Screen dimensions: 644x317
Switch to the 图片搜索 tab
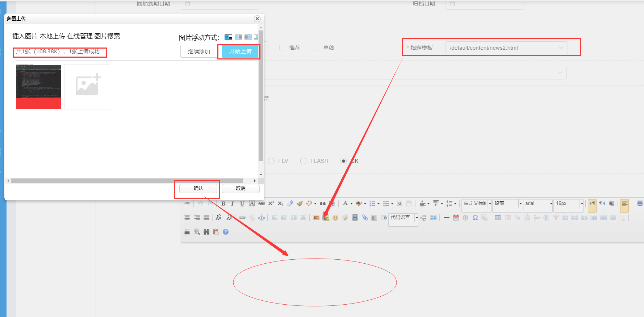point(107,36)
